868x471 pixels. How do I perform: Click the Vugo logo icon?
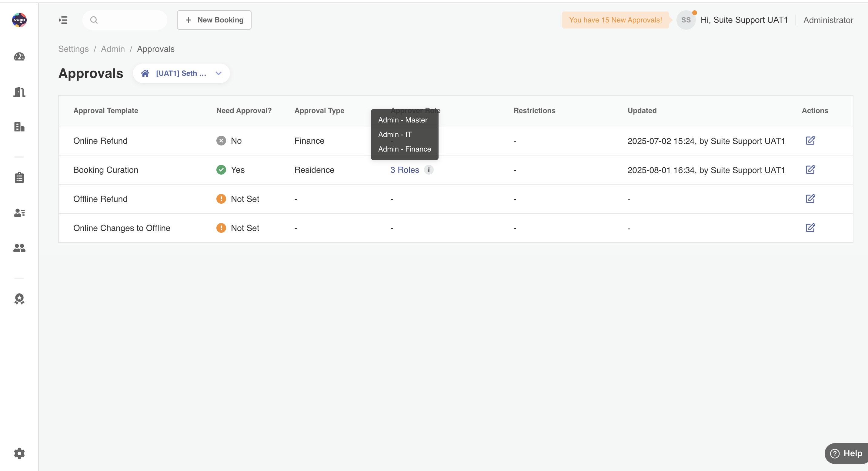(x=19, y=20)
